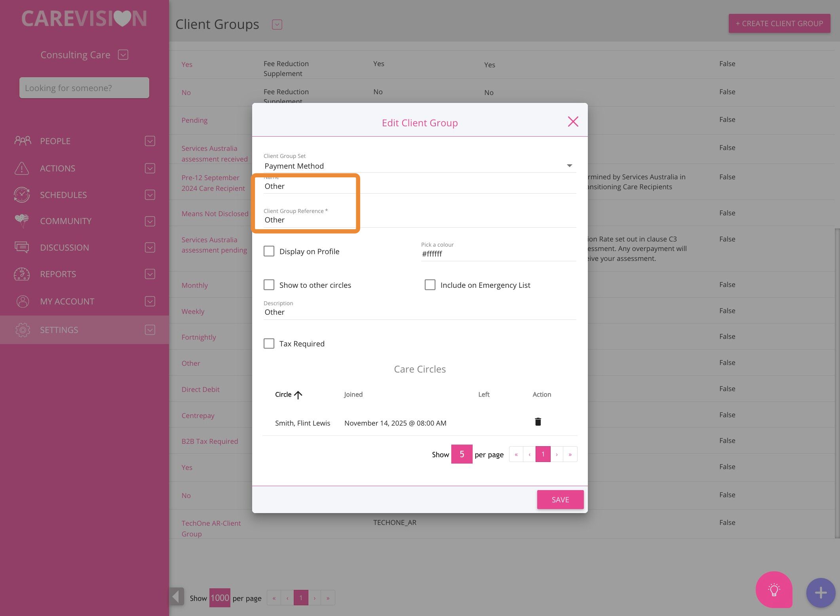Delete Smith, Flint Lewis circle with trash icon
Image resolution: width=840 pixels, height=616 pixels.
538,422
